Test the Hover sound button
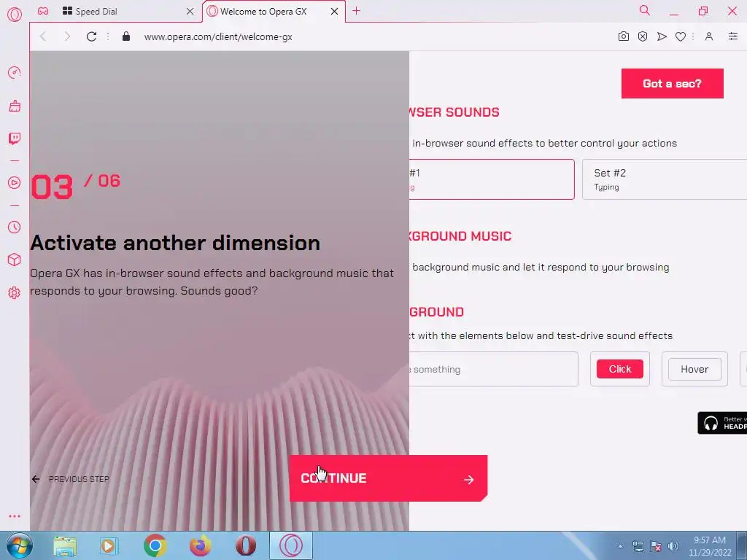This screenshot has height=560, width=747. coord(694,369)
